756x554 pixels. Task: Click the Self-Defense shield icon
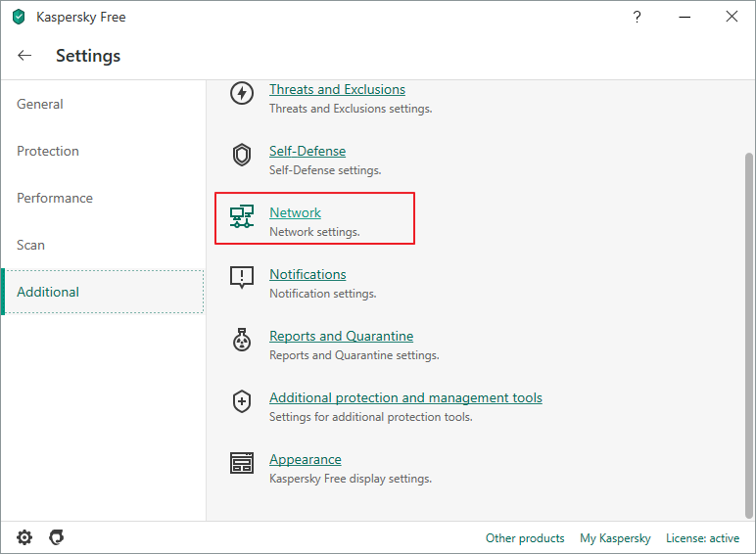pyautogui.click(x=242, y=155)
